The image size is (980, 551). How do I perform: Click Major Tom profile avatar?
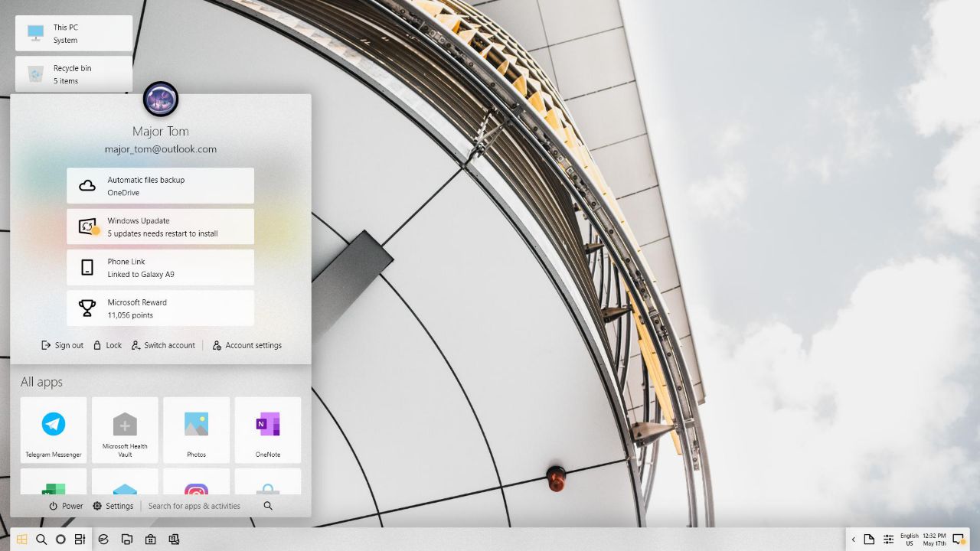coord(161,99)
